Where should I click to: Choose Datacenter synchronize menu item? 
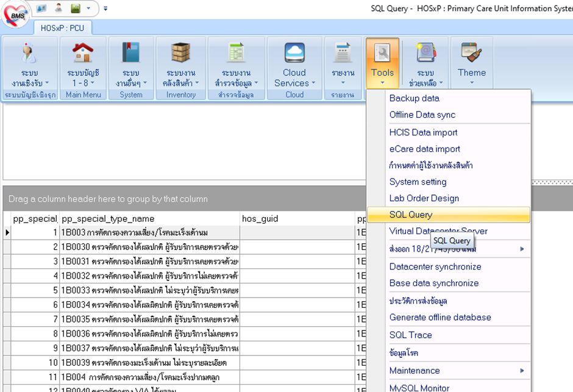pos(449,266)
